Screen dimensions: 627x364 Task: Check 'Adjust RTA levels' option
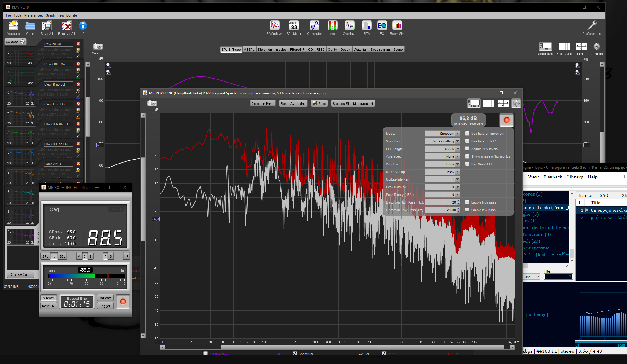pyautogui.click(x=467, y=149)
